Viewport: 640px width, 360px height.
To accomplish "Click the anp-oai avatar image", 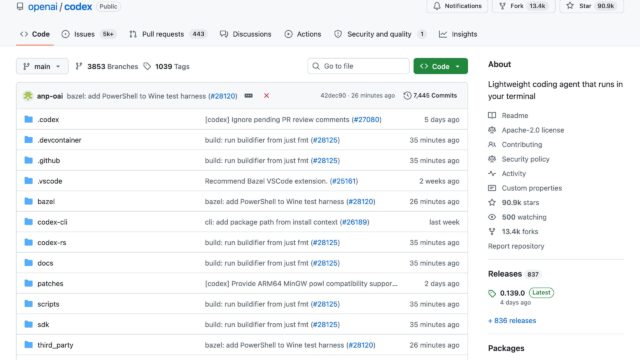I will pos(28,96).
